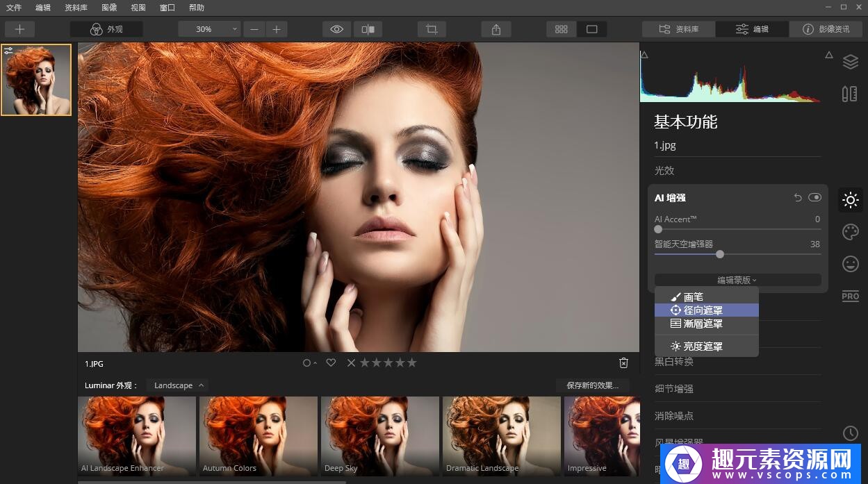Image resolution: width=868 pixels, height=484 pixels.
Task: Mark the photo as favorite heart
Action: [x=331, y=362]
